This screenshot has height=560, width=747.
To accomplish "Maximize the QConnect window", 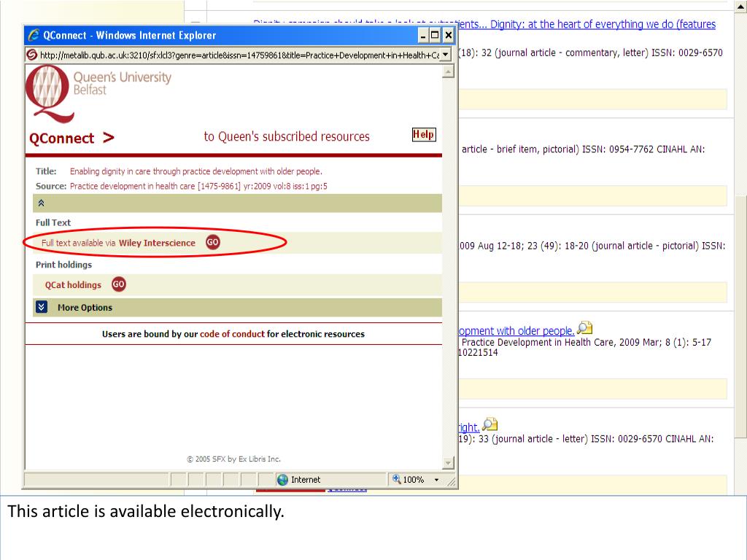I will pos(435,35).
